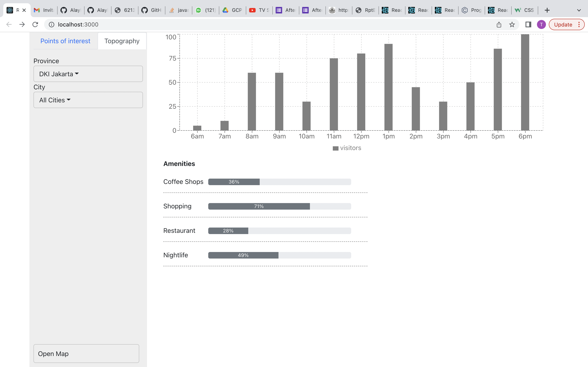
Task: Switch to the CSS browser tab
Action: point(525,10)
